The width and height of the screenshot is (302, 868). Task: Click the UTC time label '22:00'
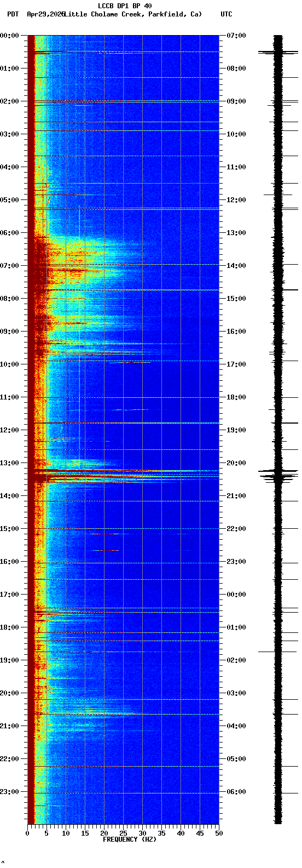[x=236, y=529]
